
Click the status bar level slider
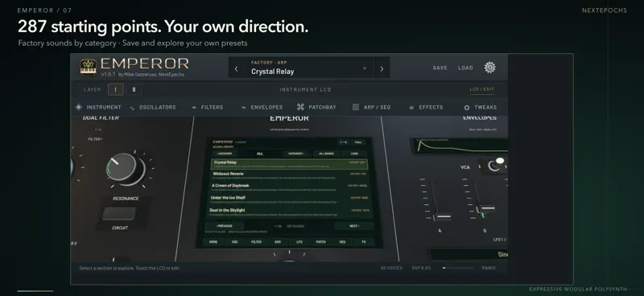(458, 268)
